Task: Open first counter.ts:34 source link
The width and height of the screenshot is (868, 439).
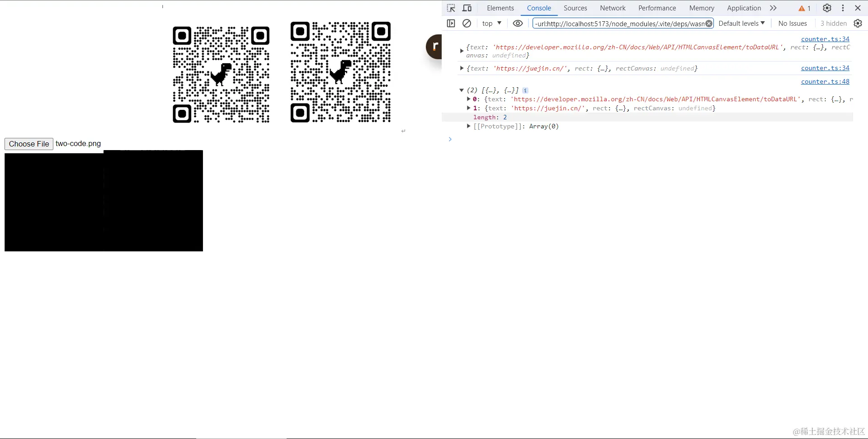Action: click(825, 39)
